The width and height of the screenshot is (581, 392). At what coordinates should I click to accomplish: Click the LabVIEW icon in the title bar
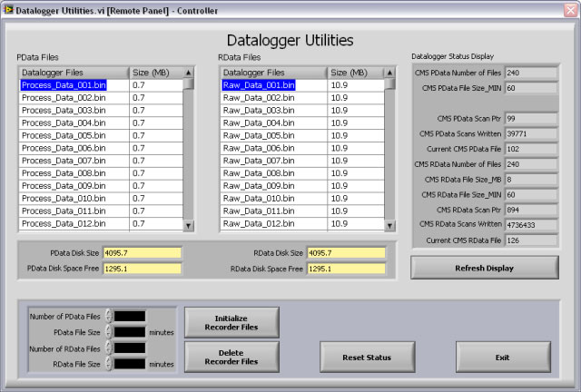(x=8, y=10)
